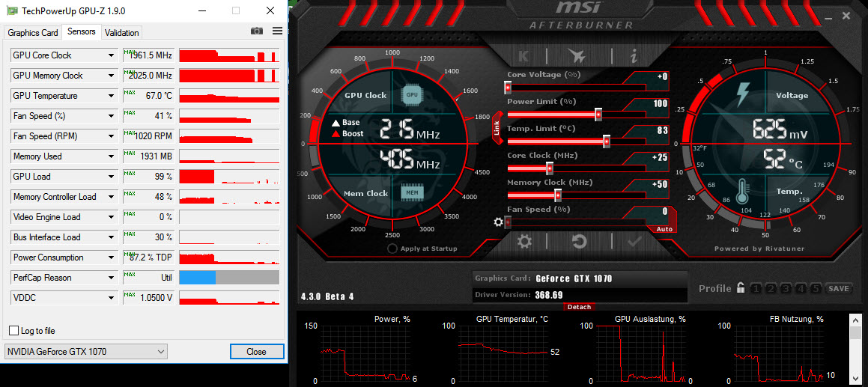Apply settings with the checkmark button

click(634, 241)
